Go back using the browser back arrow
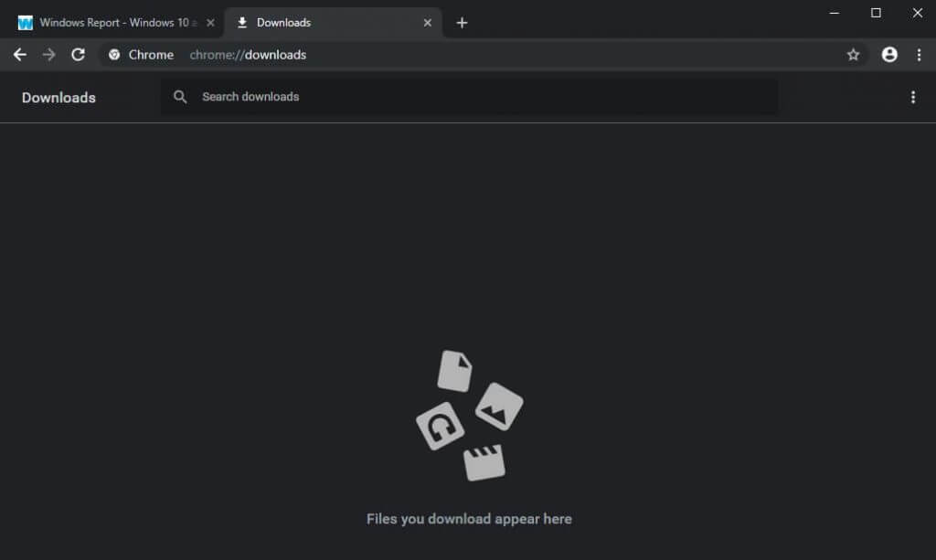This screenshot has width=936, height=560. pyautogui.click(x=20, y=55)
